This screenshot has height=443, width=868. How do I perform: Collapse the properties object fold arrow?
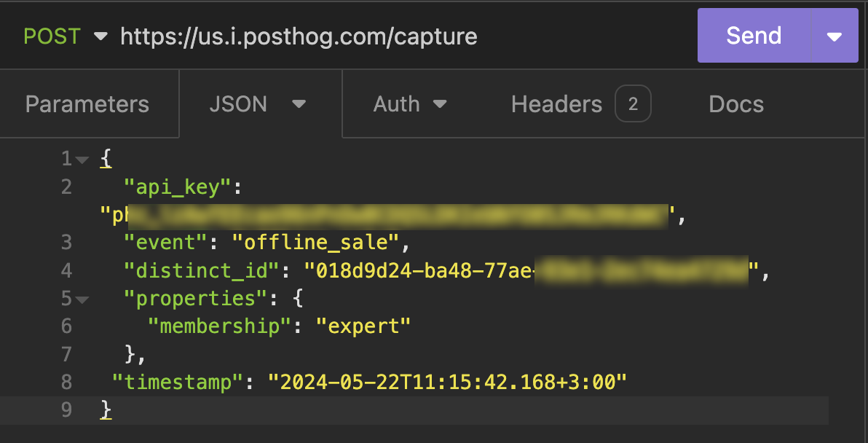click(x=82, y=299)
